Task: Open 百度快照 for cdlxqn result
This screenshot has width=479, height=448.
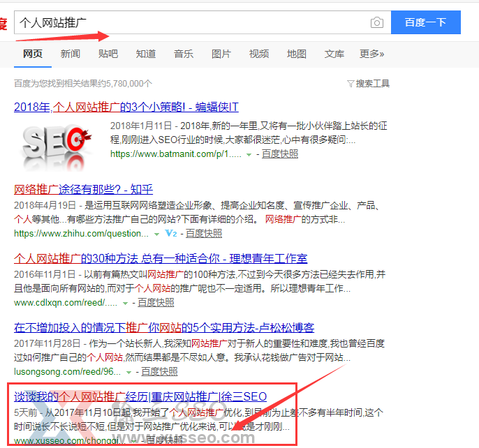Action: click(x=156, y=303)
